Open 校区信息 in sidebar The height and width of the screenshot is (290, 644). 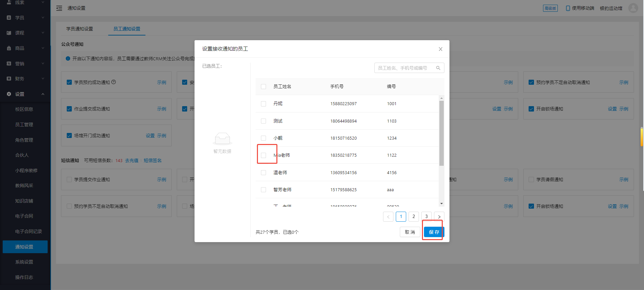[x=24, y=109]
